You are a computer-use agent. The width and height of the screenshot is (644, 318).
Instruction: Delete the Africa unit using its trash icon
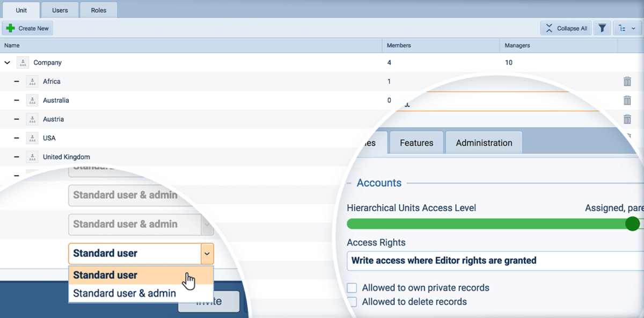tap(628, 81)
